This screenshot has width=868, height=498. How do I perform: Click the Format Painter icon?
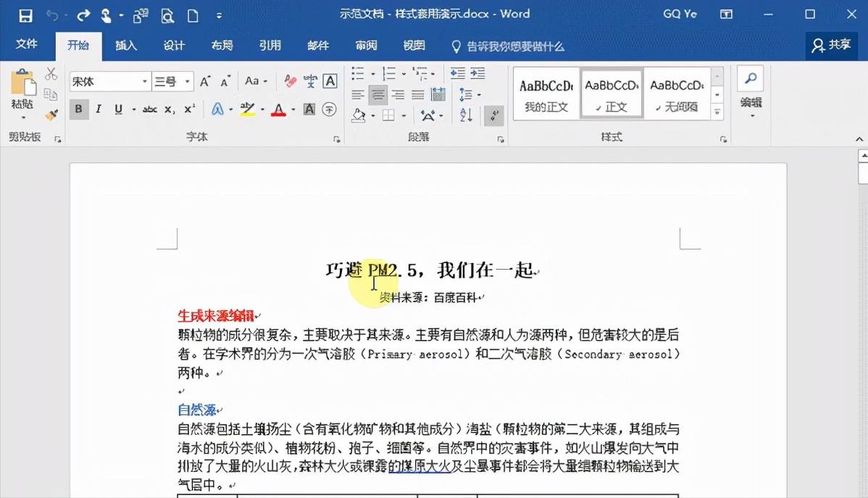(51, 115)
